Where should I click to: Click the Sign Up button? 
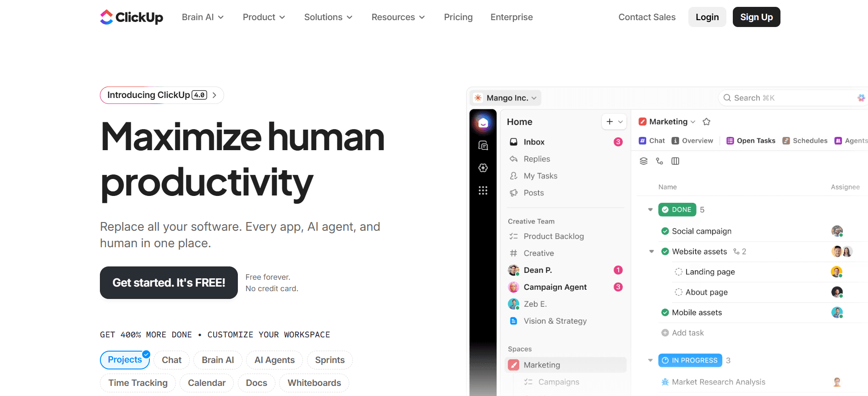(756, 17)
